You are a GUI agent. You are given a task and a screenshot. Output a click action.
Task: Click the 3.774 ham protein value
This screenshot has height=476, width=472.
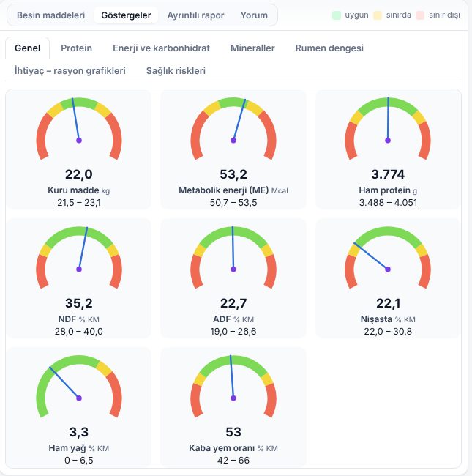click(388, 174)
